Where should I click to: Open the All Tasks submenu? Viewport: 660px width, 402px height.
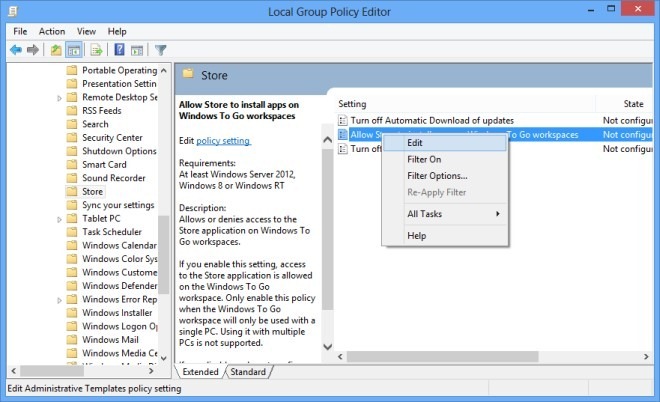click(445, 214)
